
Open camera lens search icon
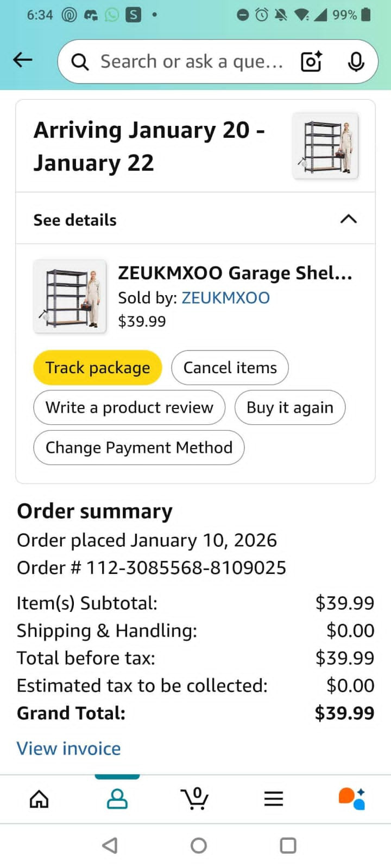click(x=311, y=61)
